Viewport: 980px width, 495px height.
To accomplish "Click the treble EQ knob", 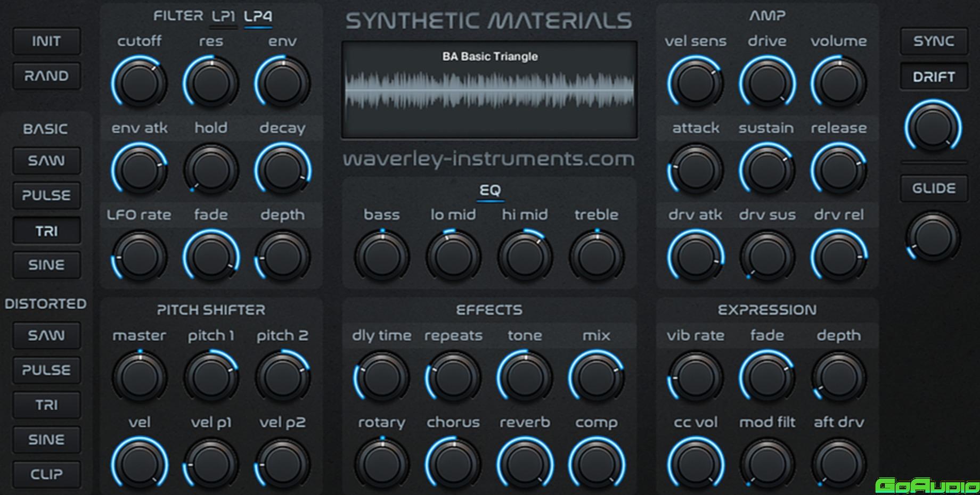I will coord(597,257).
